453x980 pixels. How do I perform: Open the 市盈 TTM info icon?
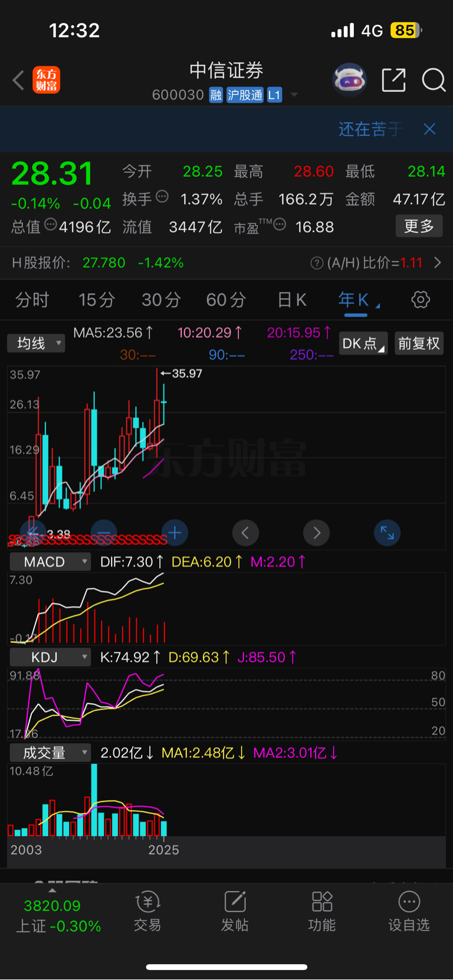[x=280, y=225]
